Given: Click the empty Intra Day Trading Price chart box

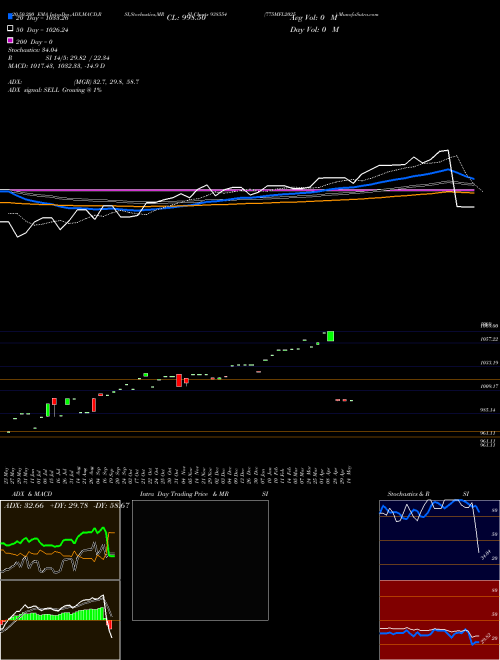Looking at the screenshot, I should tap(200, 560).
